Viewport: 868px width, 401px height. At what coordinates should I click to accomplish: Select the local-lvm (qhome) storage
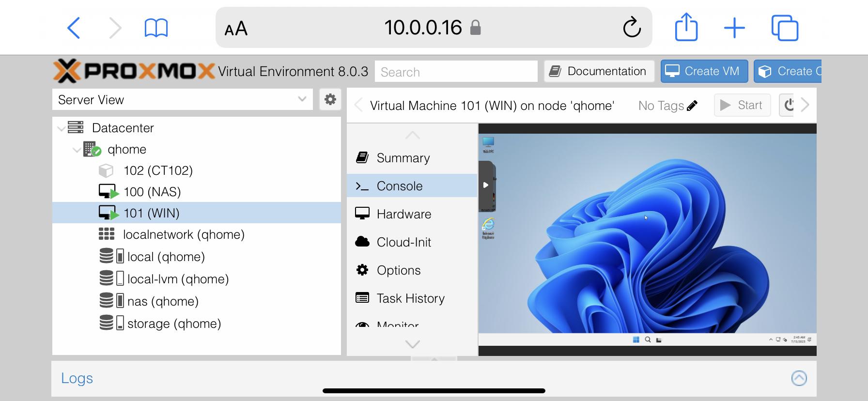(x=178, y=279)
